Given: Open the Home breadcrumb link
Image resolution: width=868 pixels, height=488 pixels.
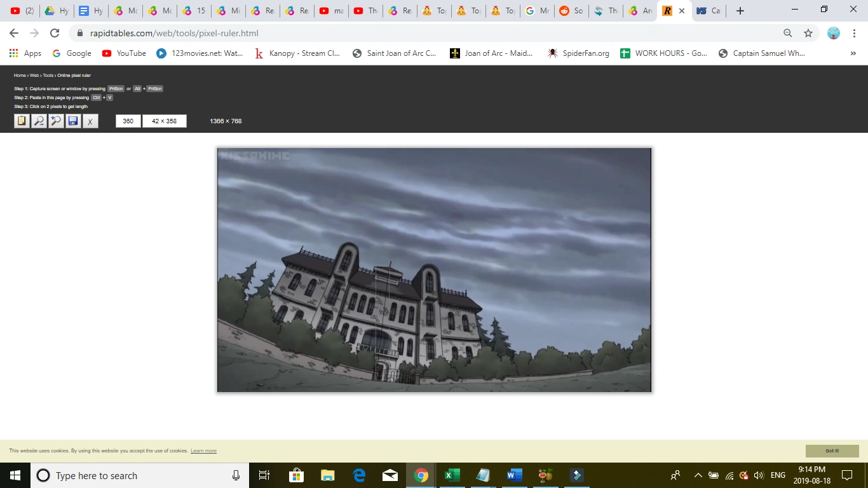Looking at the screenshot, I should pyautogui.click(x=20, y=76).
